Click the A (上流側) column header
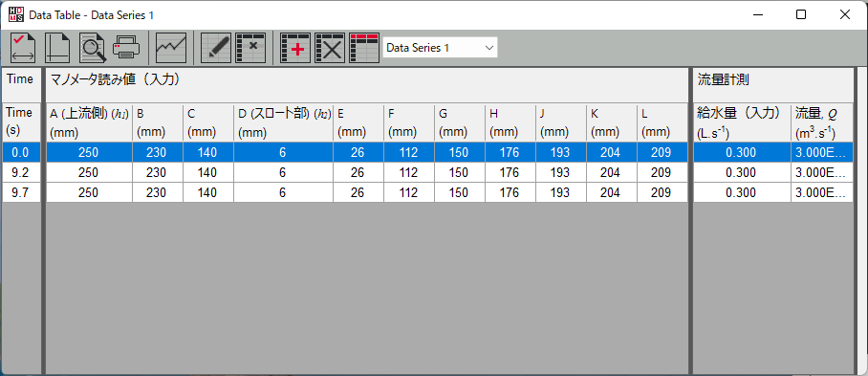 click(x=89, y=122)
